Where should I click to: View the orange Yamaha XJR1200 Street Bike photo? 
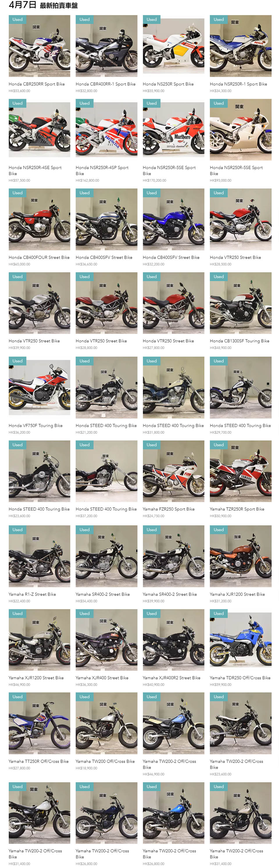[240, 556]
